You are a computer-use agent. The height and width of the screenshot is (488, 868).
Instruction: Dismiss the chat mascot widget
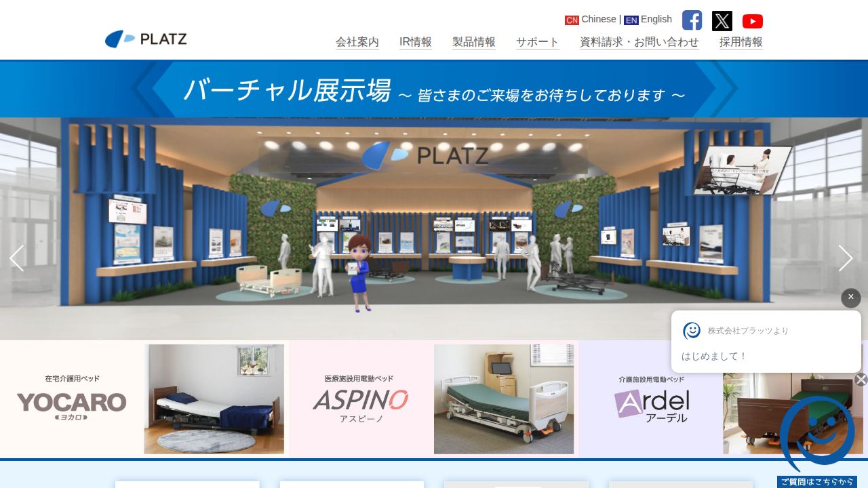861,380
